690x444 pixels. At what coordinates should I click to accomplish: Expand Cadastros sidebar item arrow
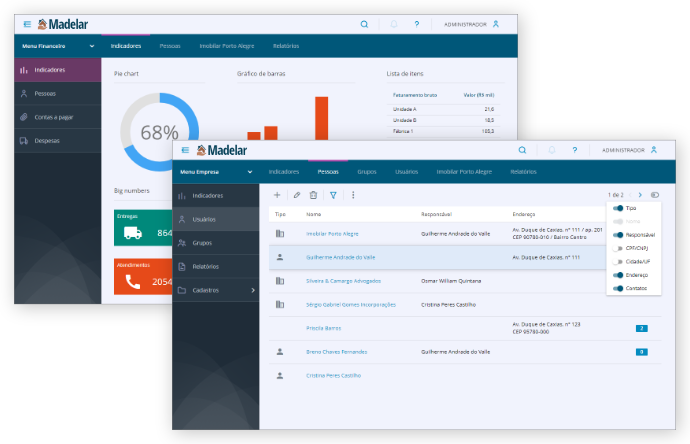coord(253,290)
